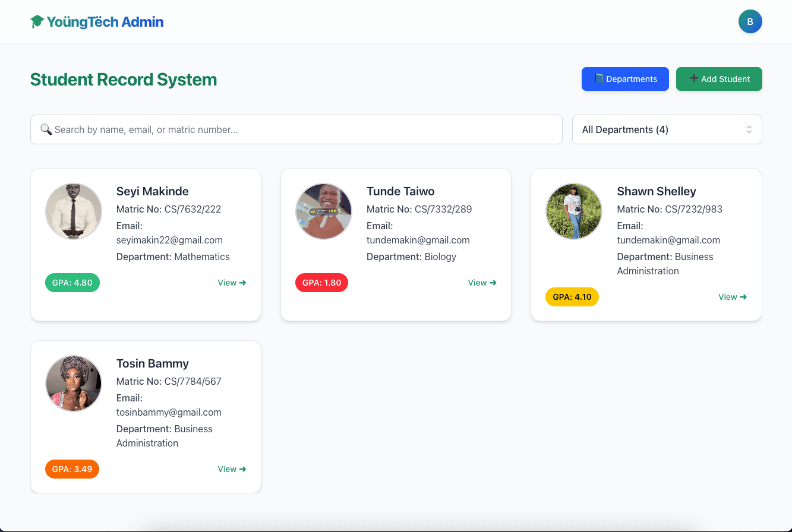
Task: Click the arrow icon next to View on Seyi's card
Action: (243, 283)
